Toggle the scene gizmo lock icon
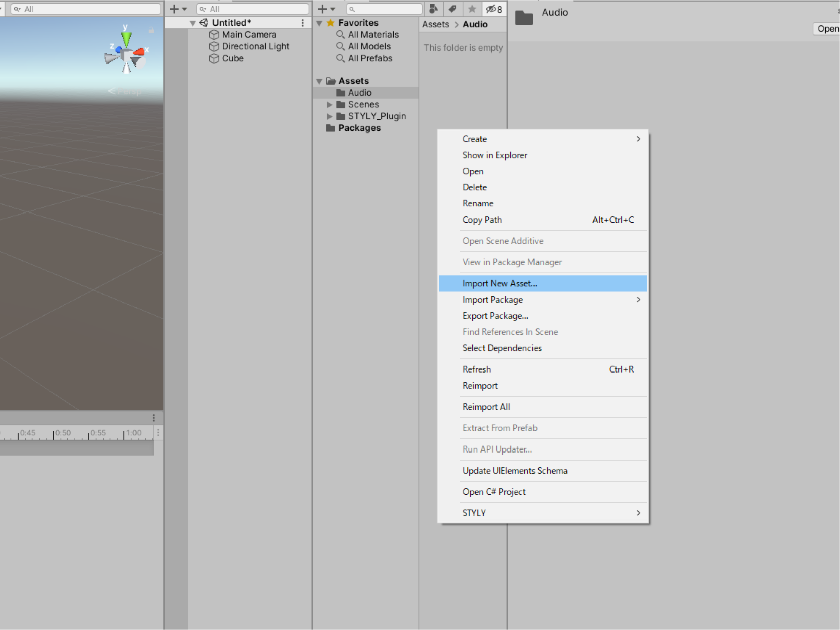The height and width of the screenshot is (630, 840). pos(151,30)
